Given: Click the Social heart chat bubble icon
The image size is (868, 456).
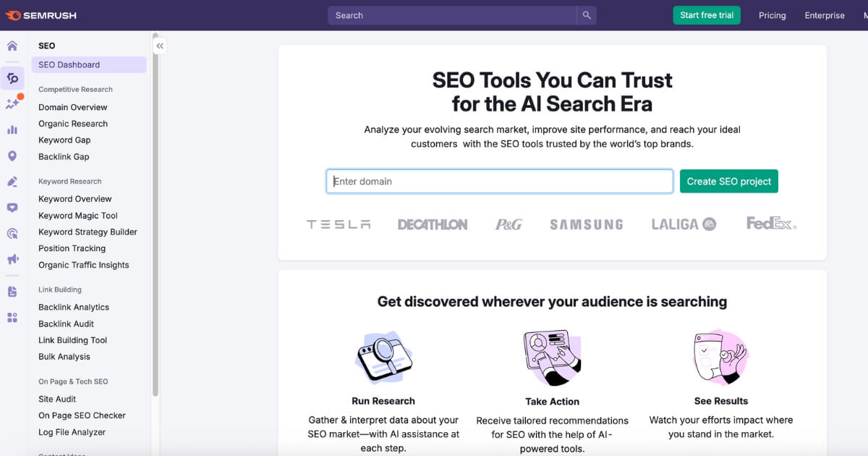Looking at the screenshot, I should tap(12, 208).
